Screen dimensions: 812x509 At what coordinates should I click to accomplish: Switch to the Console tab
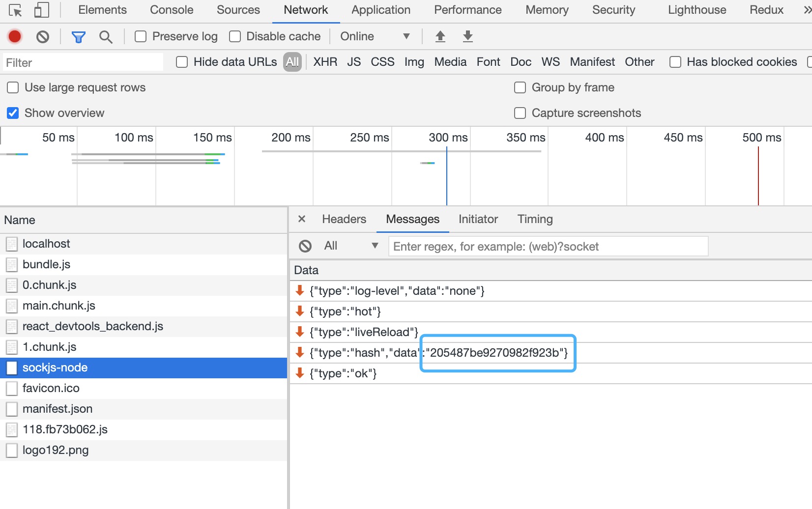click(172, 10)
